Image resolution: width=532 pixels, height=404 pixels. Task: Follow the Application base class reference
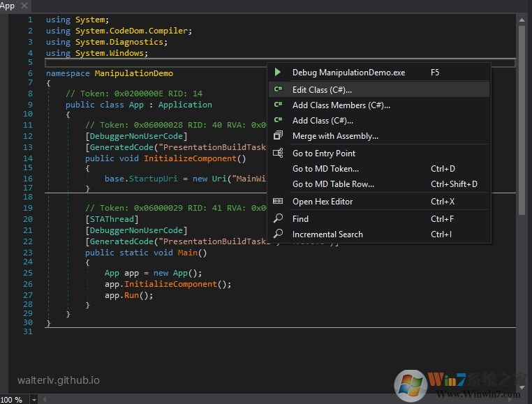click(x=184, y=105)
